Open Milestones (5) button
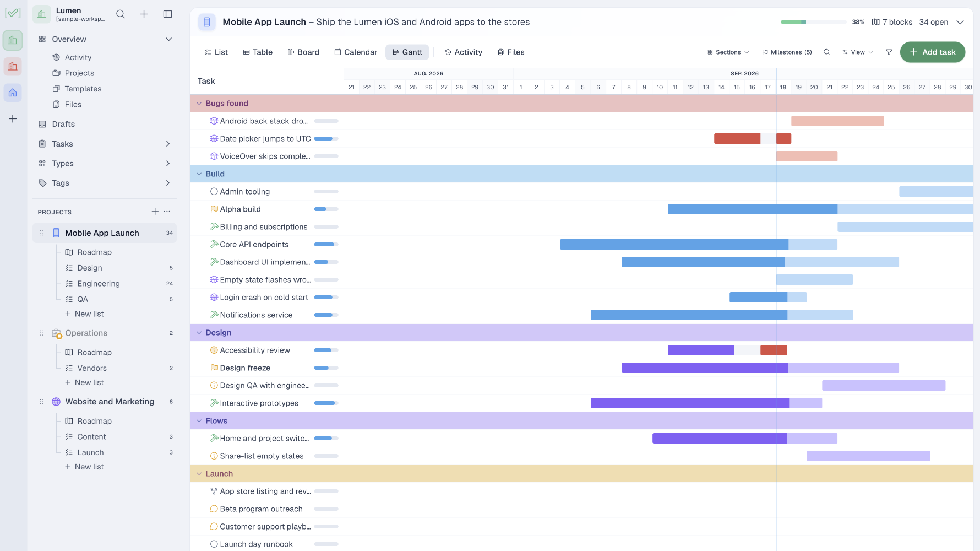The image size is (980, 551). coord(787,52)
